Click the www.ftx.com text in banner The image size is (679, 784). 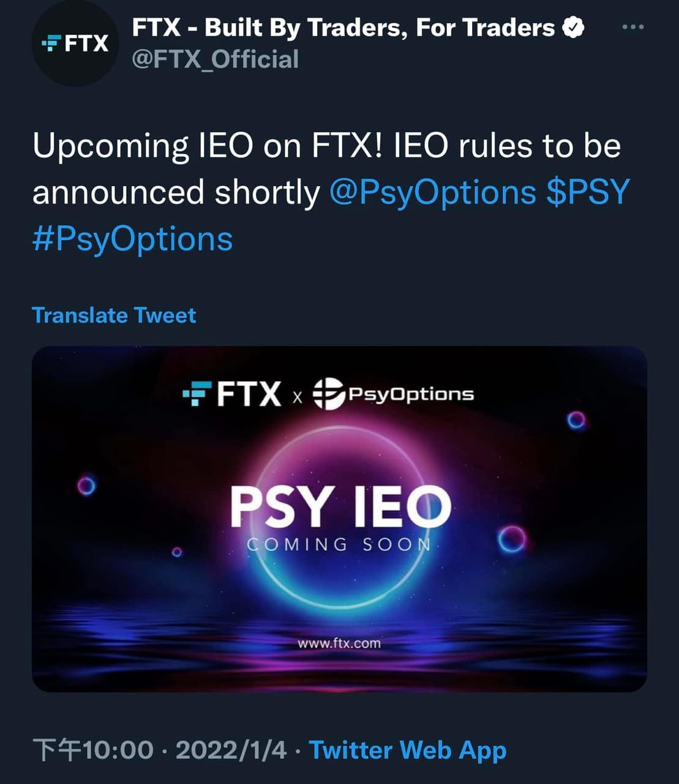(339, 643)
